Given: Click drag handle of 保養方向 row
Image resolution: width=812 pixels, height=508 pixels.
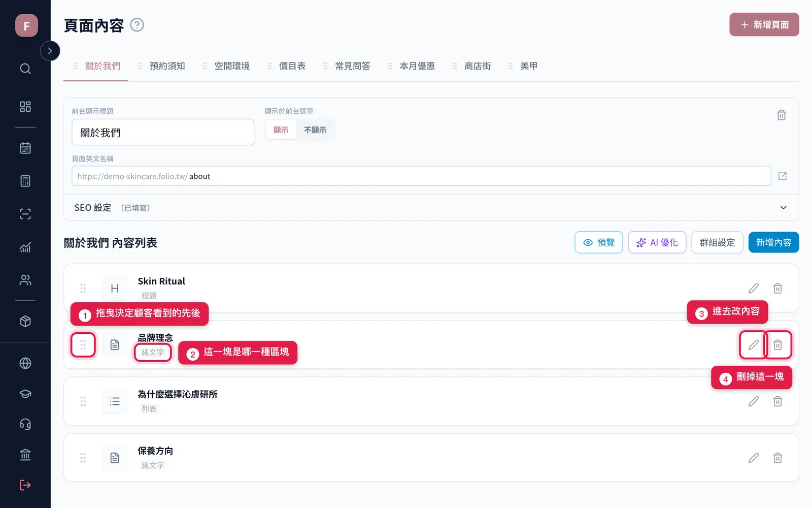Looking at the screenshot, I should pos(83,458).
